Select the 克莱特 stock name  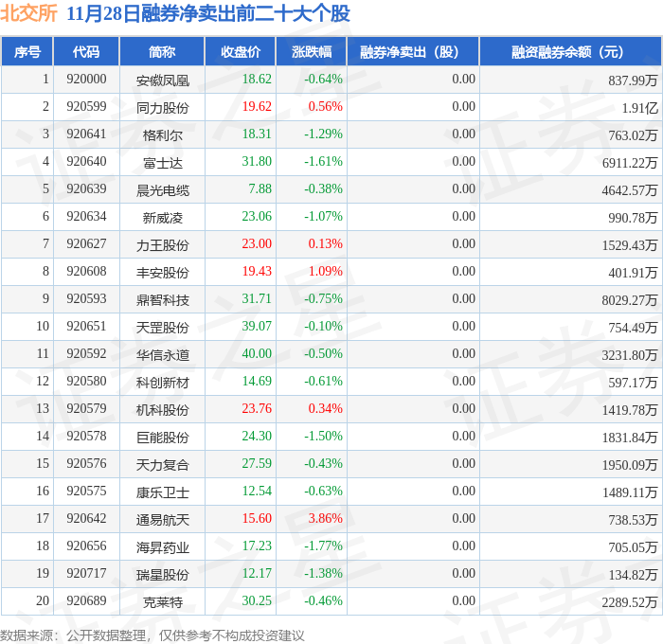[x=162, y=602]
